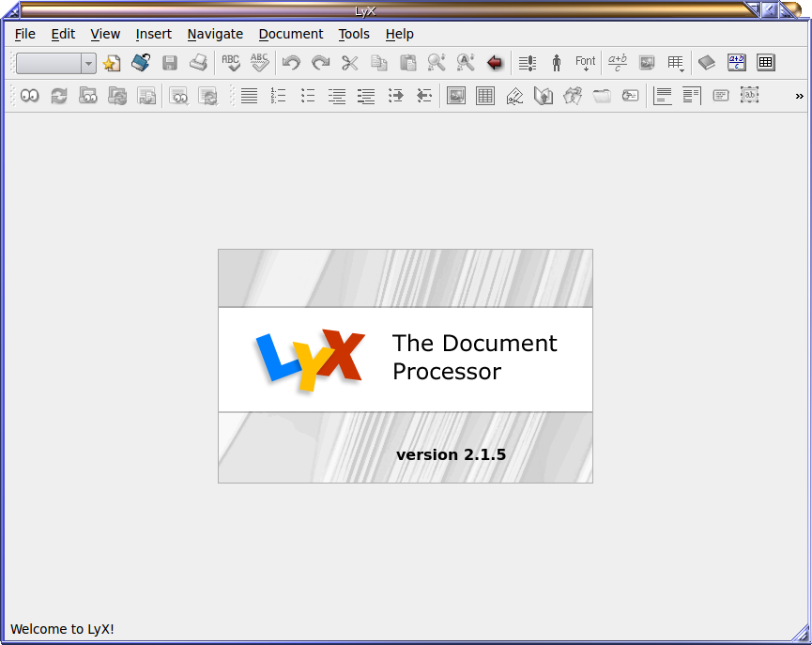The height and width of the screenshot is (645, 812).
Task: Apply itemized bullet list icon
Action: (x=308, y=96)
